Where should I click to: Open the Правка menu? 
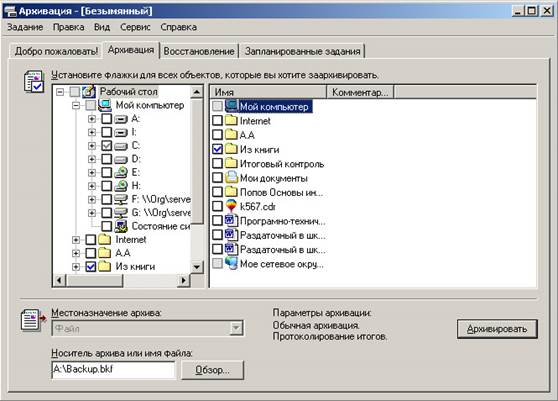click(x=69, y=27)
